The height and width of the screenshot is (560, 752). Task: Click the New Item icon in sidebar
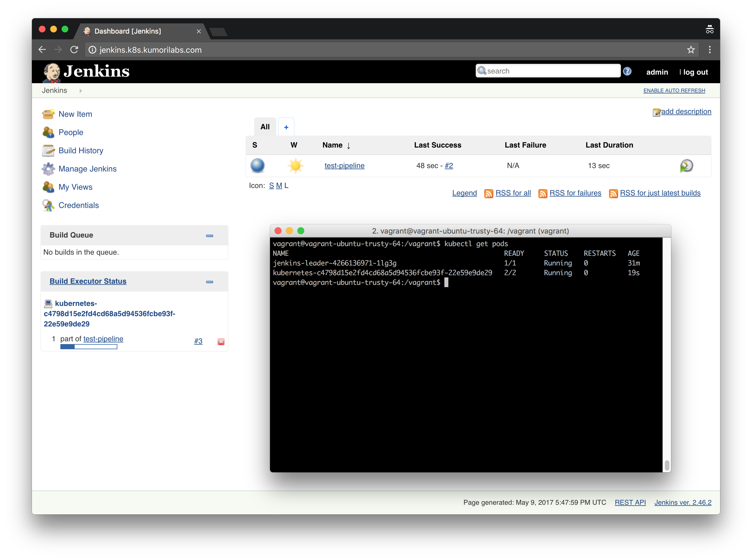pyautogui.click(x=48, y=114)
